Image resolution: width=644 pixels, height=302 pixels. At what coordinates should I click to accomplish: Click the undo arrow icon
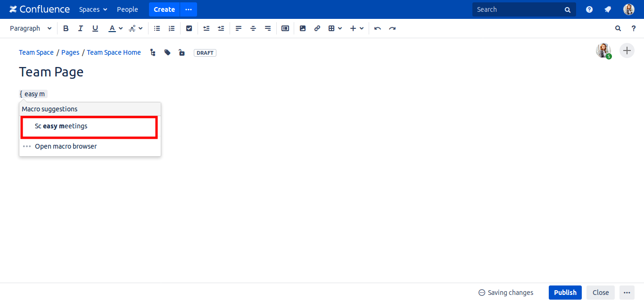378,28
